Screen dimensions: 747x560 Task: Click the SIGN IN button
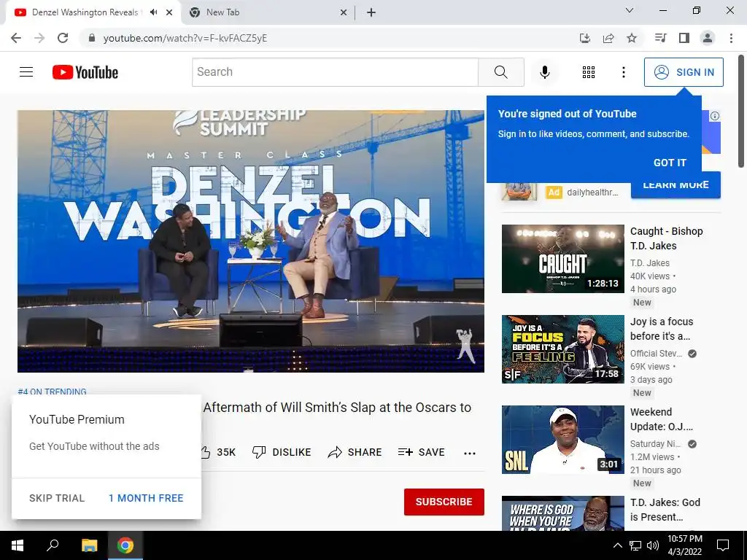pos(684,72)
